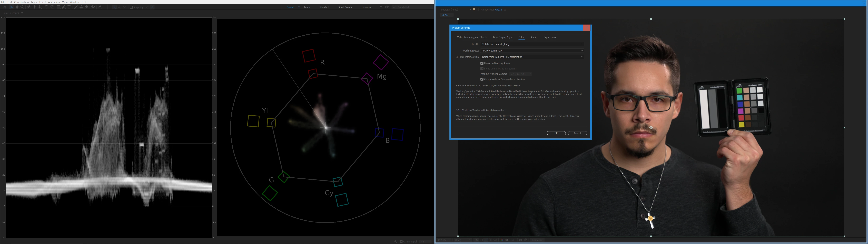Select the Type text tool
868x244 pixels.
click(x=69, y=7)
